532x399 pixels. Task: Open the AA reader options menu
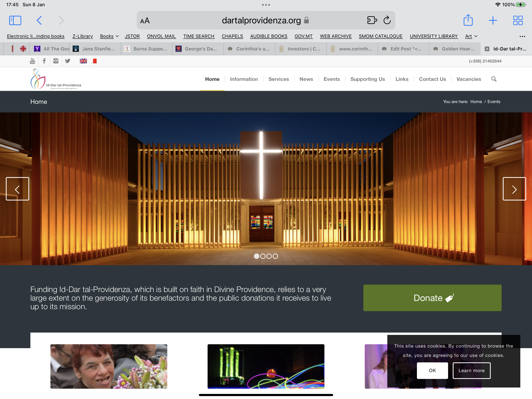point(145,21)
